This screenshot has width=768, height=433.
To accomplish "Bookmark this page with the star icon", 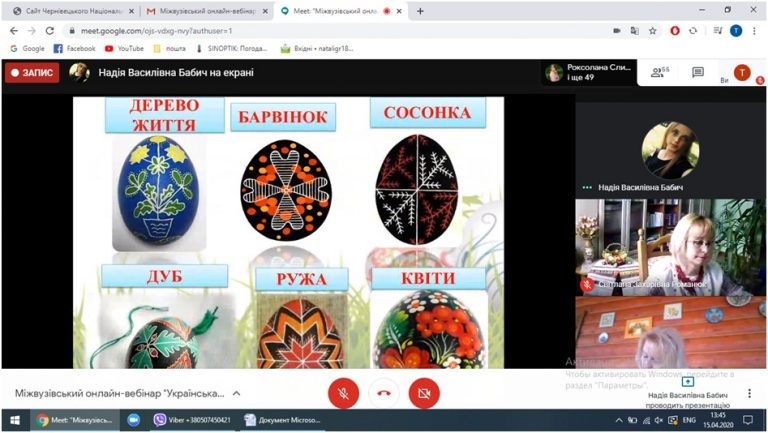I will coord(652,31).
